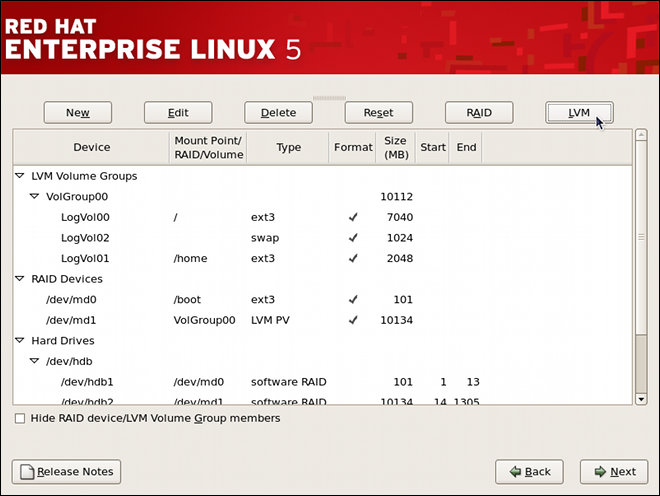Click the Mount Point/RAID/Volume column header
This screenshot has height=496, width=660.
[209, 147]
